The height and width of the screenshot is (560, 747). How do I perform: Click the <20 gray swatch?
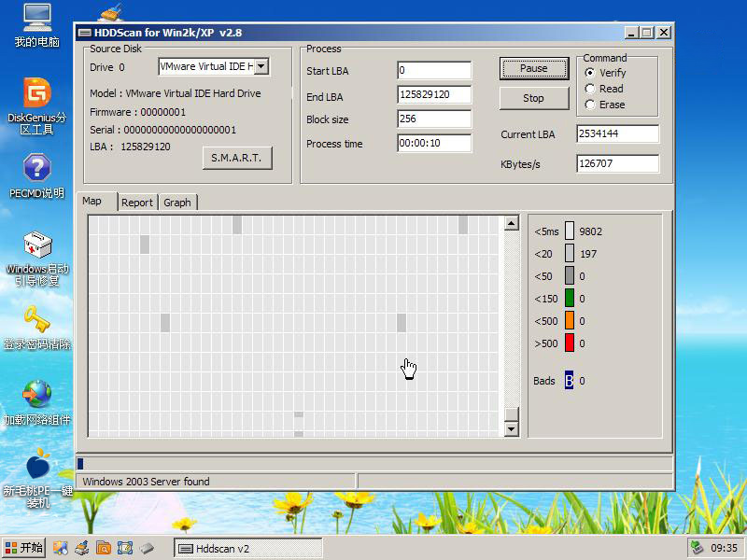tap(570, 253)
